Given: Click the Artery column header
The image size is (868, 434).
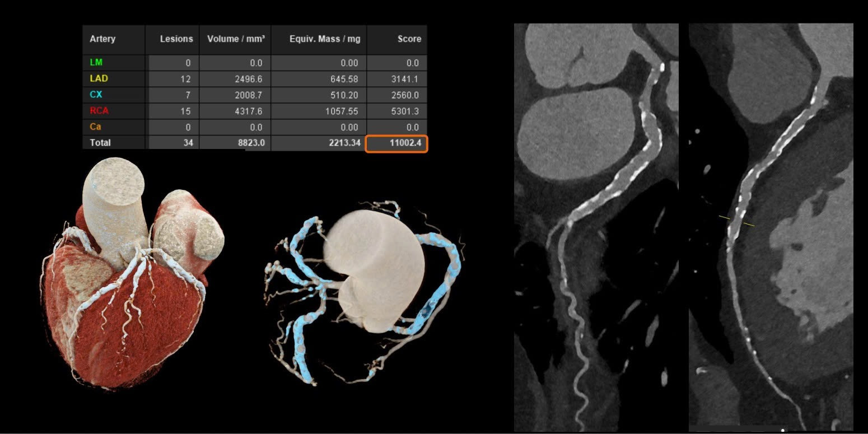Looking at the screenshot, I should coord(103,39).
